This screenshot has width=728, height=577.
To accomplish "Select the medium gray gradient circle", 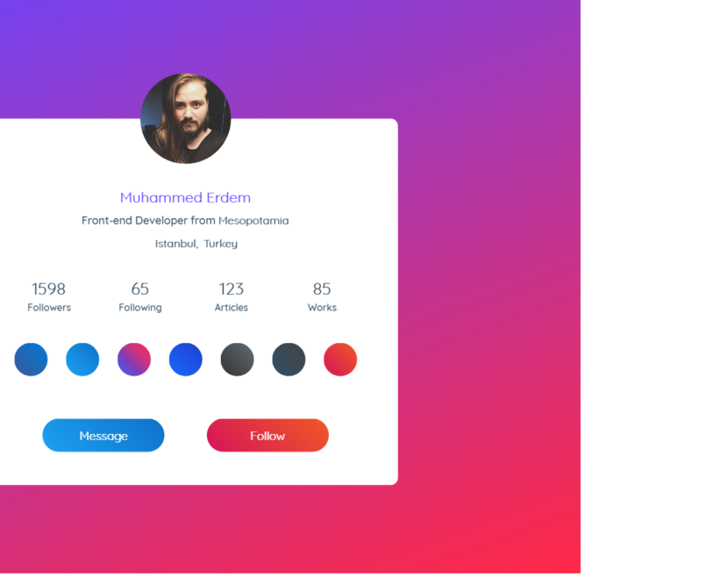I will pyautogui.click(x=237, y=360).
